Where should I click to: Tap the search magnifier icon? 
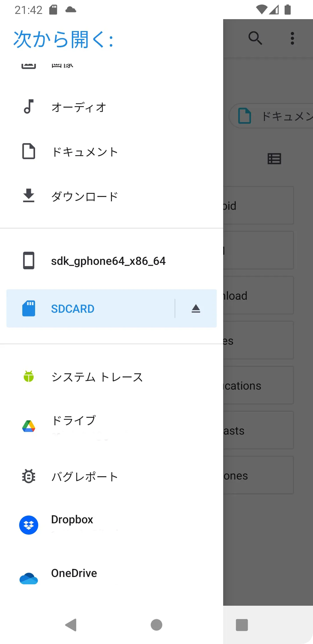tap(255, 38)
